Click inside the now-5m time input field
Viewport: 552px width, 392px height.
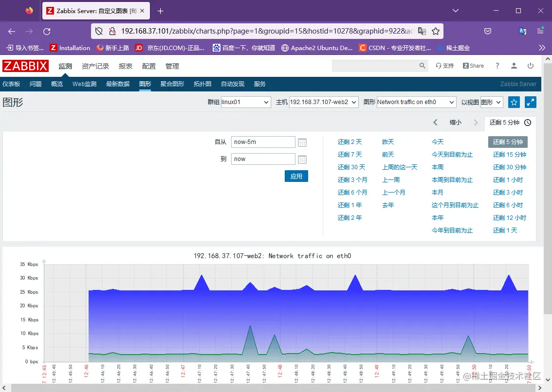pyautogui.click(x=263, y=142)
